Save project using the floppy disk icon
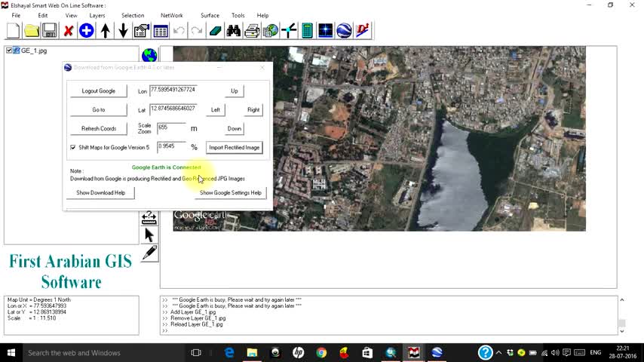 (50, 31)
